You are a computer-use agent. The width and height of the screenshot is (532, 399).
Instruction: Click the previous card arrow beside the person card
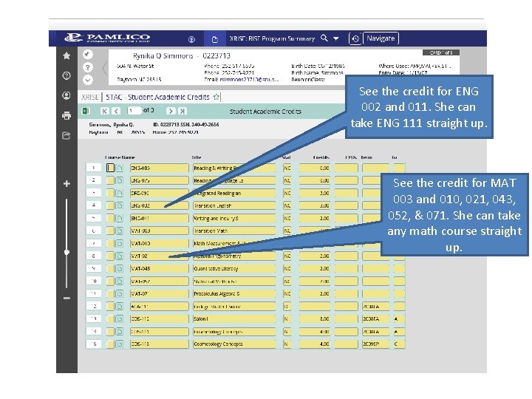point(105,69)
